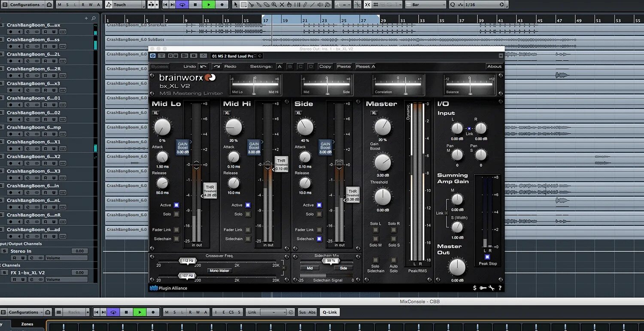The image size is (644, 331).
Task: Select the Zoom magnifier tool
Action: pyautogui.click(x=273, y=5)
